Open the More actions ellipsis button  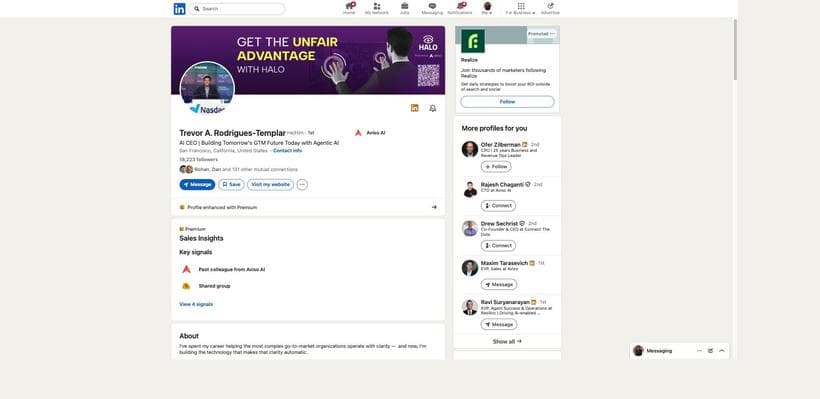[302, 185]
